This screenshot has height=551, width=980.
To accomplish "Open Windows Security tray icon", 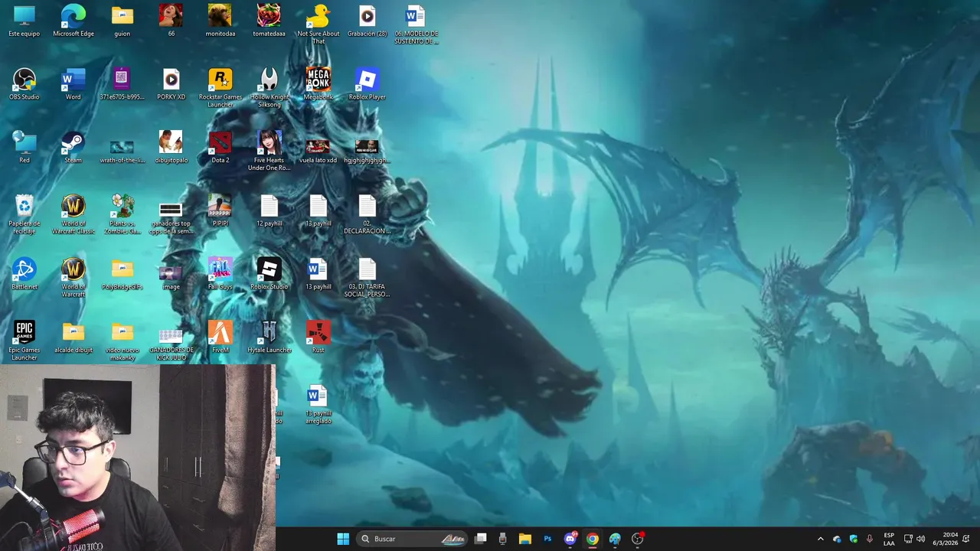I will pos(854,539).
